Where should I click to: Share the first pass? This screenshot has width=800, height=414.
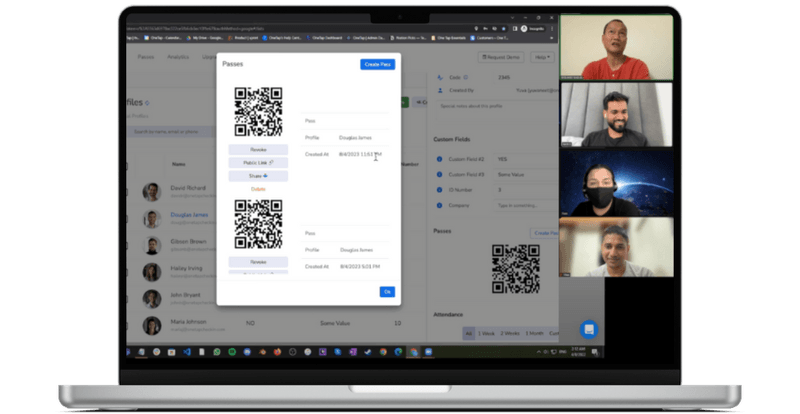[x=258, y=175]
